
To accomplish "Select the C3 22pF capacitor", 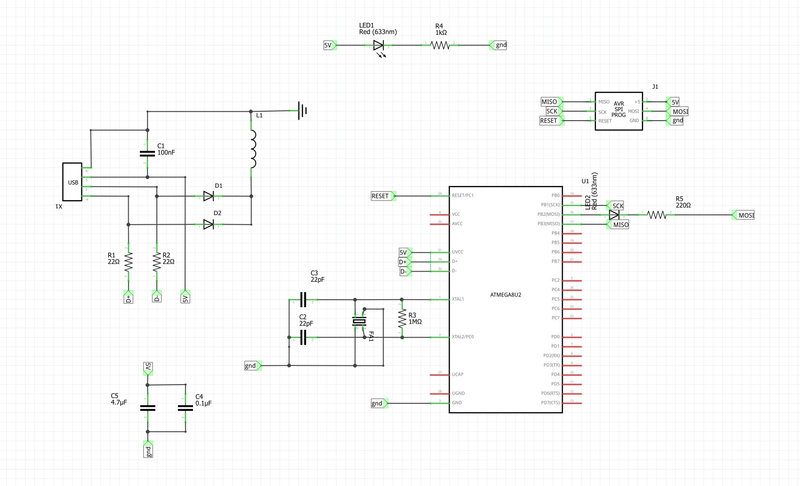I will (x=302, y=299).
